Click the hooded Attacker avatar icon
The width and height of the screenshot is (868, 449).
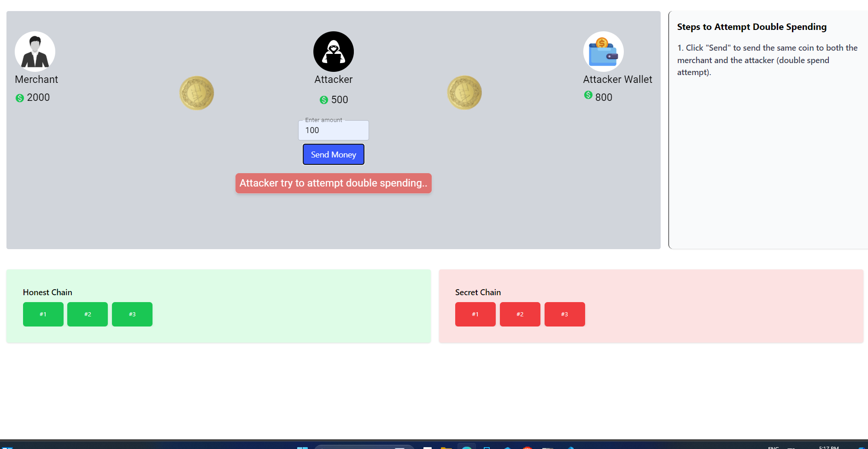[x=334, y=52]
